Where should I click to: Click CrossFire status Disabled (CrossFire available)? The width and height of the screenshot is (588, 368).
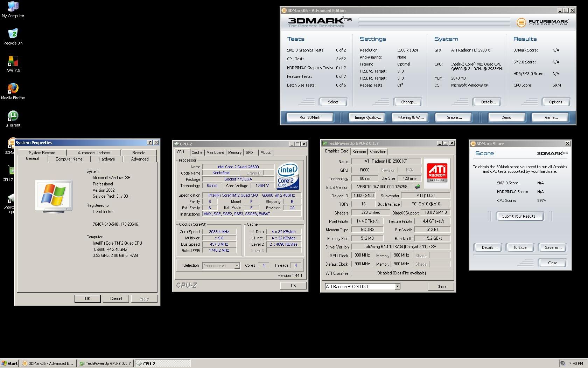pyautogui.click(x=401, y=273)
